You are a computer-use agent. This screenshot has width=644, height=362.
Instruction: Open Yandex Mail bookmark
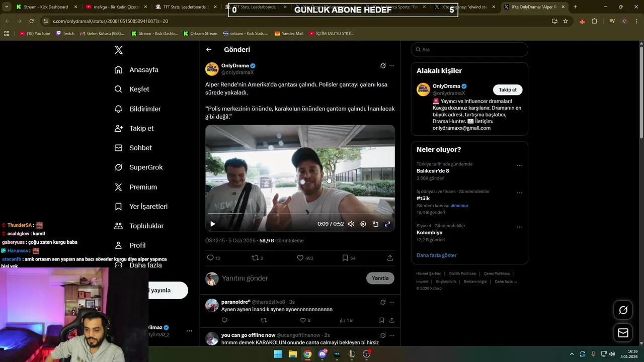click(x=289, y=34)
